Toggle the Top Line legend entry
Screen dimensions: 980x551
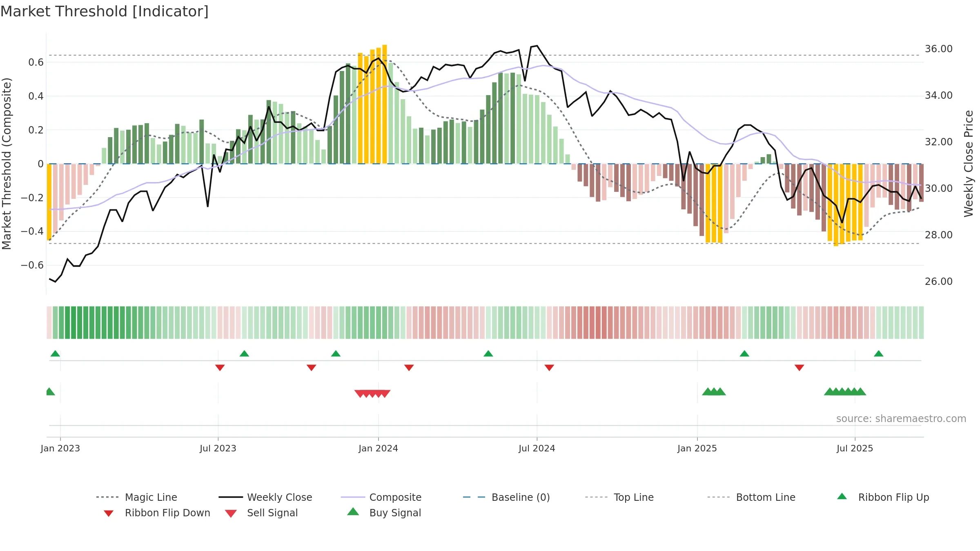[x=619, y=497]
